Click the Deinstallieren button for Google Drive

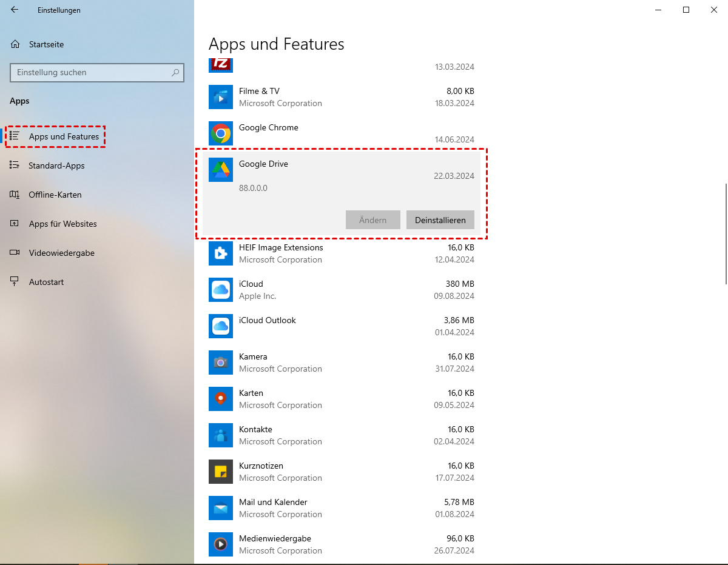(440, 220)
